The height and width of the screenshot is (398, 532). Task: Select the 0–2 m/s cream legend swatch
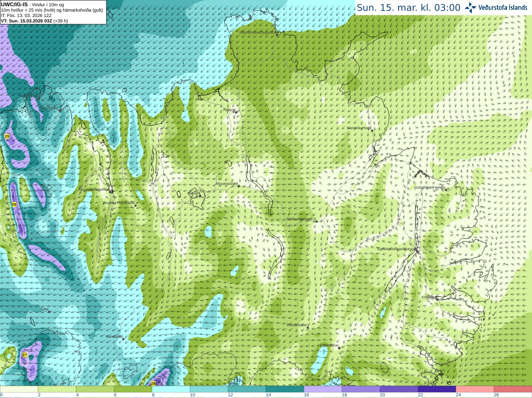pyautogui.click(x=19, y=389)
